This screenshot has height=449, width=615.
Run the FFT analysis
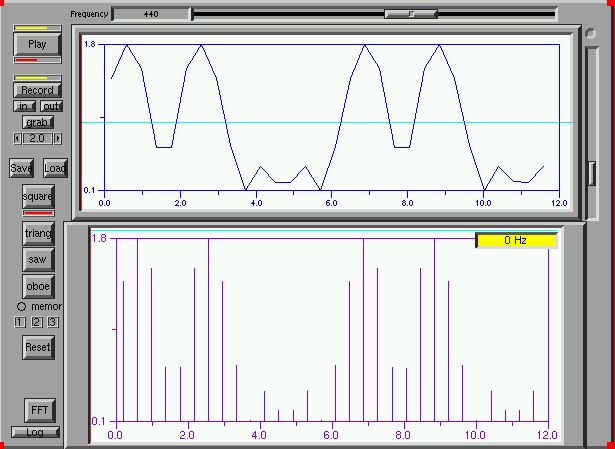[x=40, y=410]
